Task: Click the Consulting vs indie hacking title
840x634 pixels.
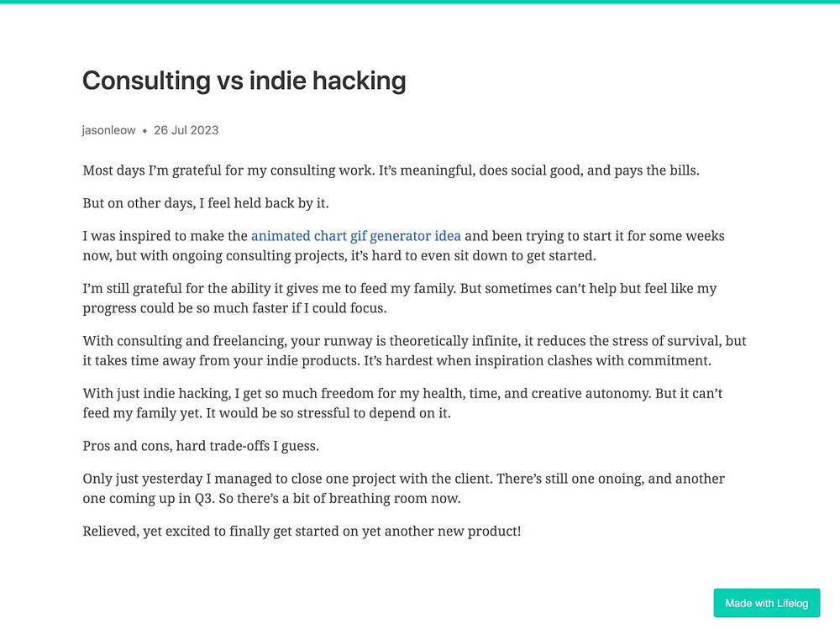Action: 244,81
